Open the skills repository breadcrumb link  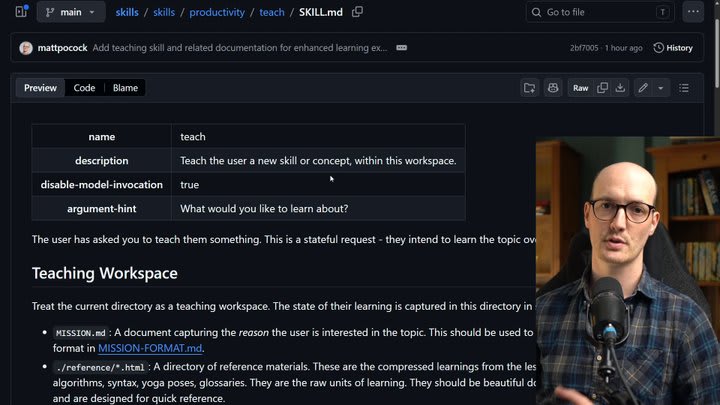pos(127,12)
